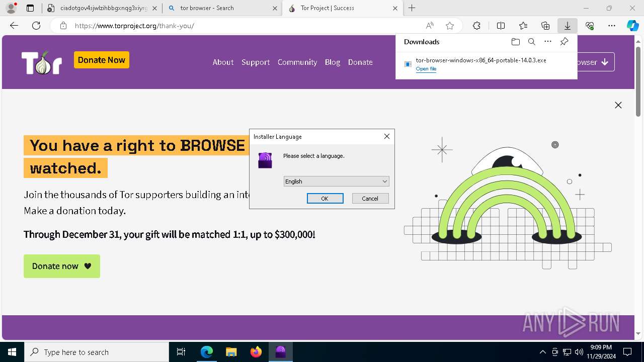Open downloads folder in Downloads panel
644x362 pixels.
point(515,42)
